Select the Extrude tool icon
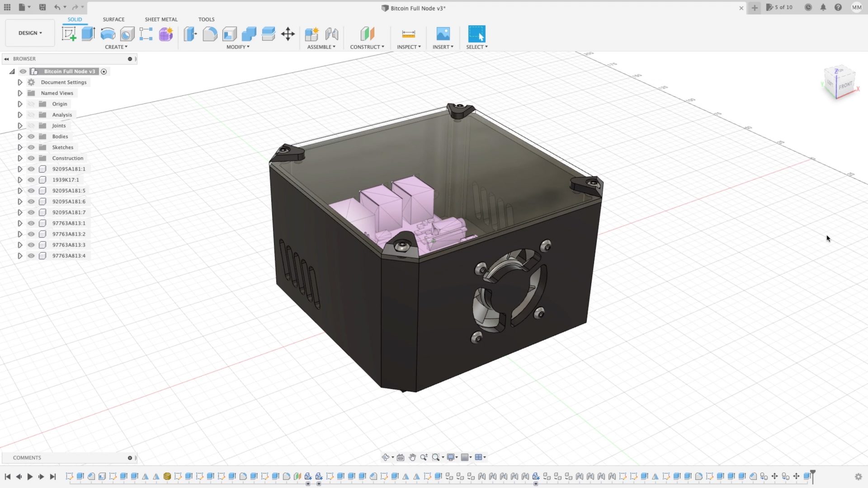This screenshot has height=488, width=868. [88, 34]
